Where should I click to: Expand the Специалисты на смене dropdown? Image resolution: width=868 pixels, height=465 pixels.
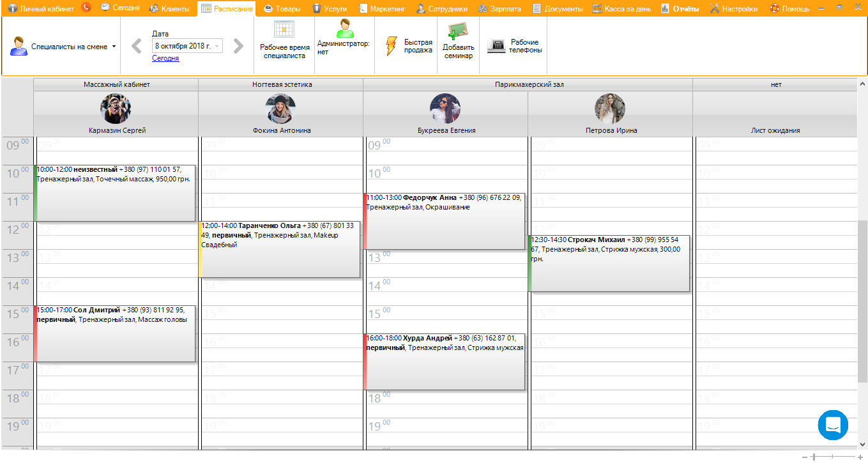(x=114, y=47)
